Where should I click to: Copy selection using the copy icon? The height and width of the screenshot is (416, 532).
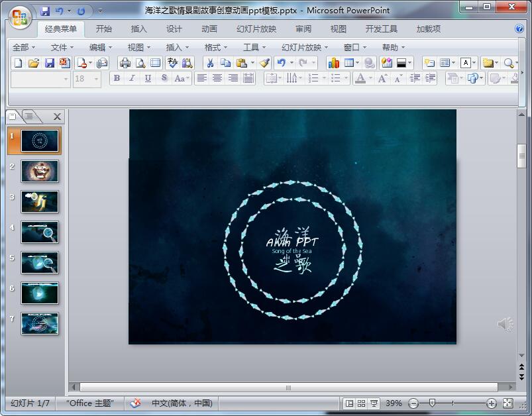(x=225, y=63)
